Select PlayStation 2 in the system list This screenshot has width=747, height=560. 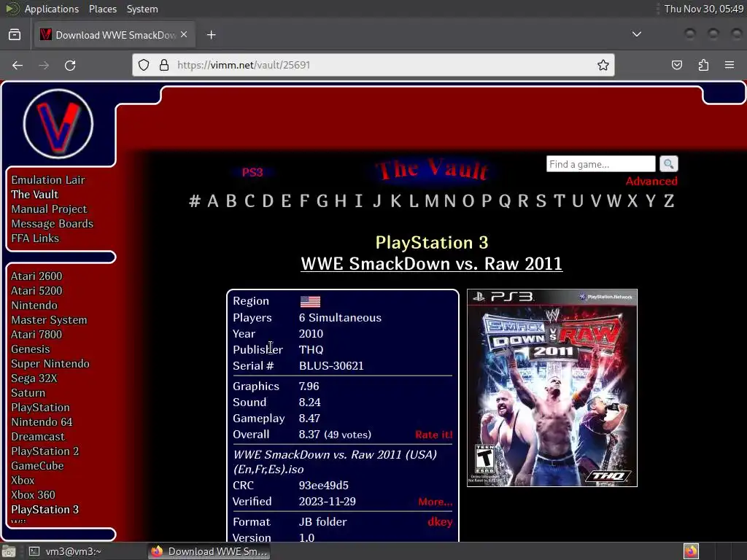coord(45,451)
